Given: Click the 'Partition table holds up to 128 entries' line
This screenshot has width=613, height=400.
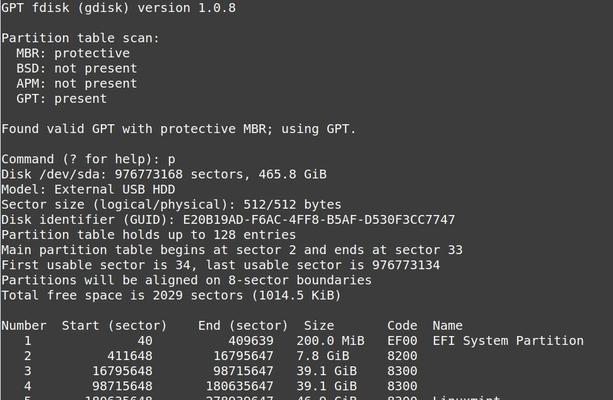Looking at the screenshot, I should [149, 235].
